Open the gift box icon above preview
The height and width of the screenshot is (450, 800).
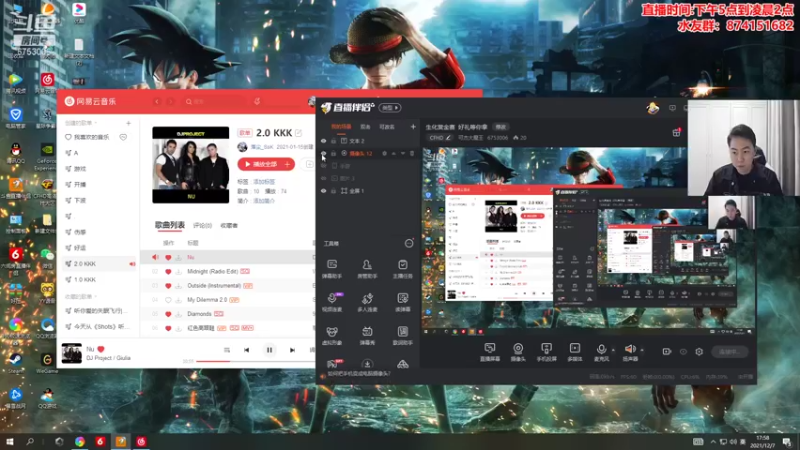coord(677,133)
